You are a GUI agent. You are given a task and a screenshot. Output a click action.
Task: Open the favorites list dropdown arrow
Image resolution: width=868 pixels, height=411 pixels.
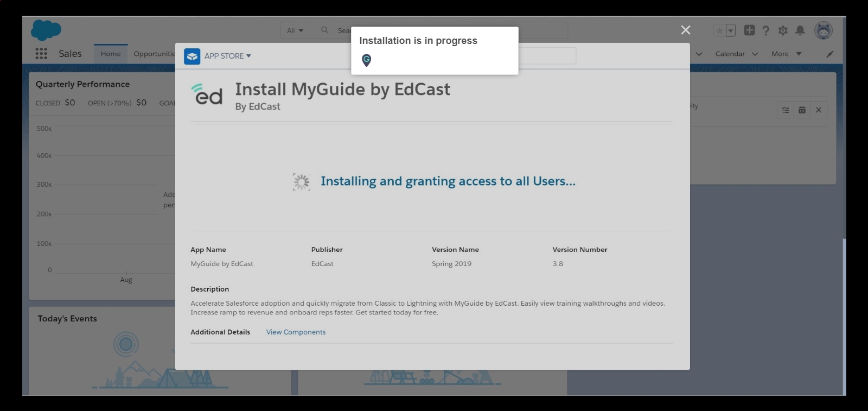click(731, 30)
